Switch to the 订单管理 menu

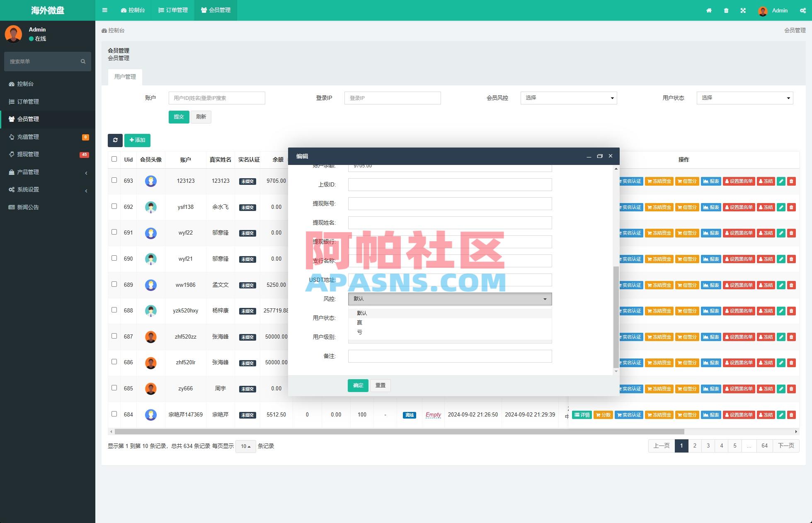tap(173, 10)
